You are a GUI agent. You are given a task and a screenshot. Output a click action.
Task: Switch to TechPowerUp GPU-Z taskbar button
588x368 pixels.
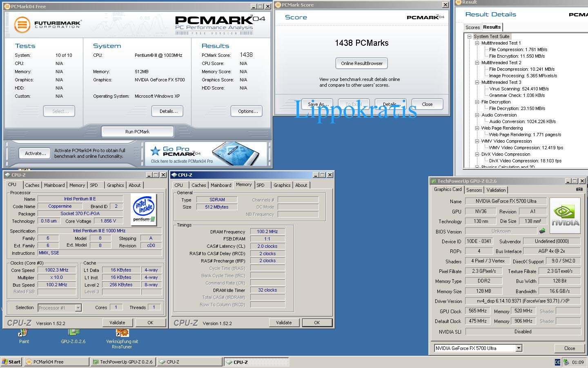pyautogui.click(x=123, y=362)
